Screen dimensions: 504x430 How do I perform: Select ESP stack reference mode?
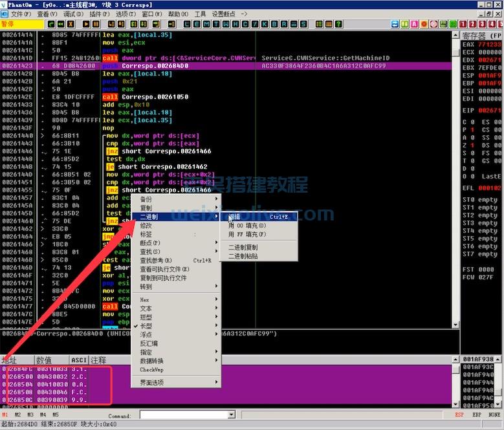(459, 414)
